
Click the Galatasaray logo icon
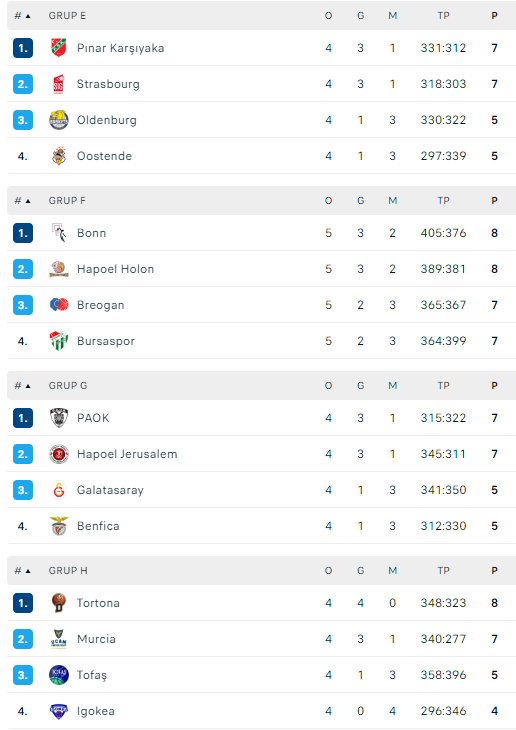coord(59,490)
